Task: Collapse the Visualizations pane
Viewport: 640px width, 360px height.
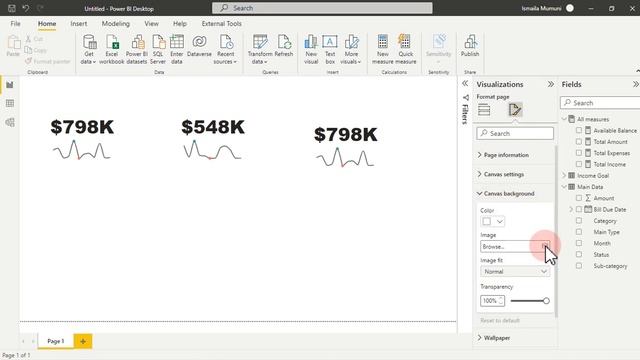Action: [551, 84]
